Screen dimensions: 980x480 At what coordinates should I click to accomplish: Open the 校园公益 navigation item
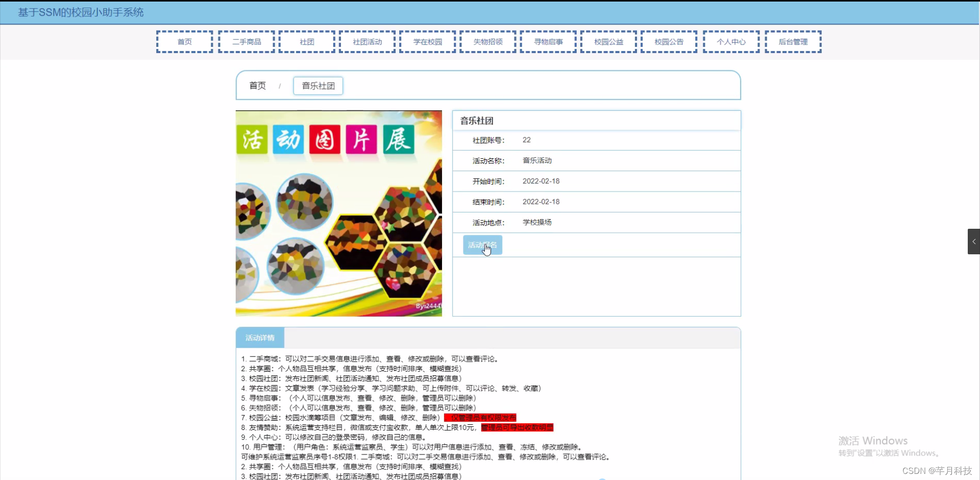coord(608,42)
